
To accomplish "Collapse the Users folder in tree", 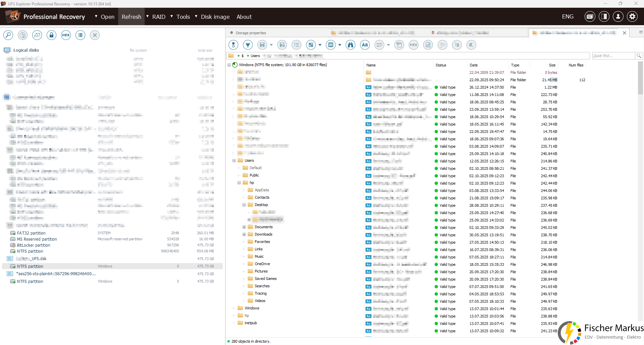I will pos(234,160).
